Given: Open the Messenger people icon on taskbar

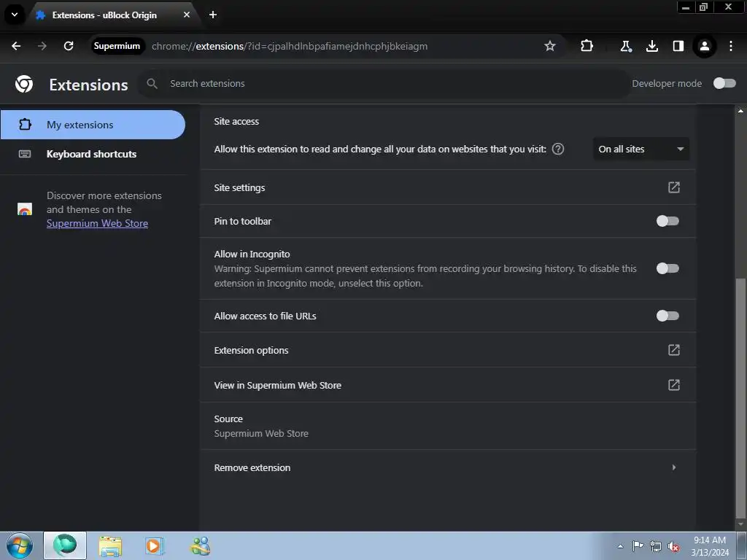Looking at the screenshot, I should 200,546.
